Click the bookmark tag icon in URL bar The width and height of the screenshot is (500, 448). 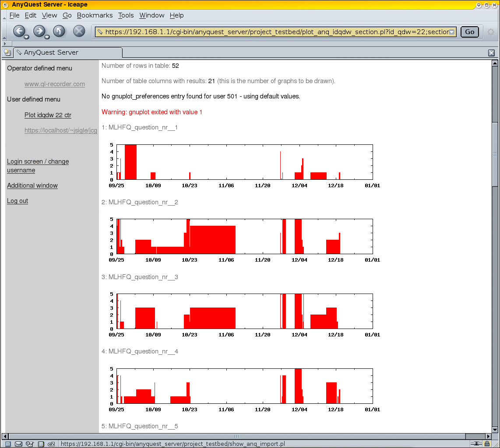[x=100, y=32]
